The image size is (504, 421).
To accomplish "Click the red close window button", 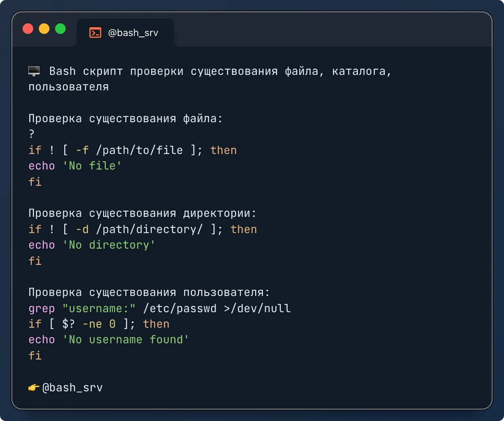I will click(x=28, y=29).
